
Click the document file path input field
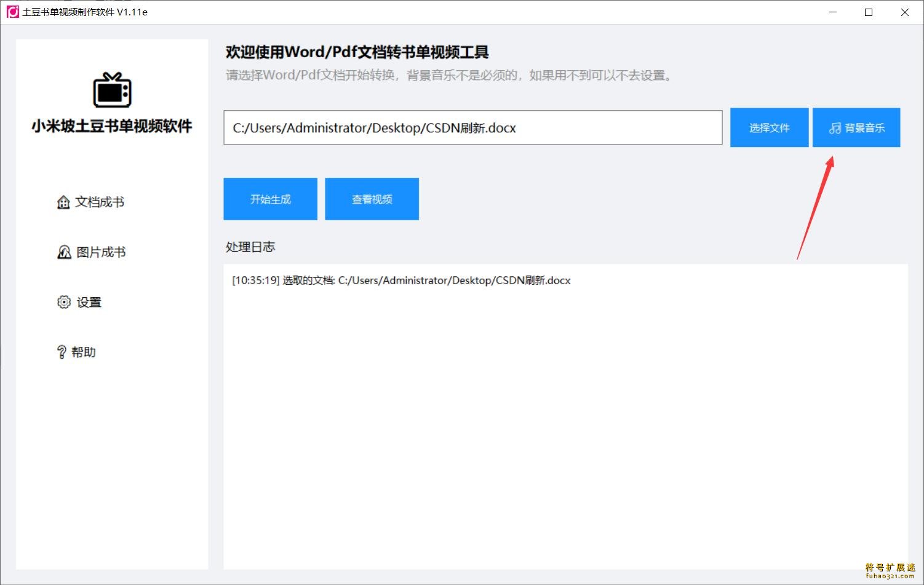point(472,128)
